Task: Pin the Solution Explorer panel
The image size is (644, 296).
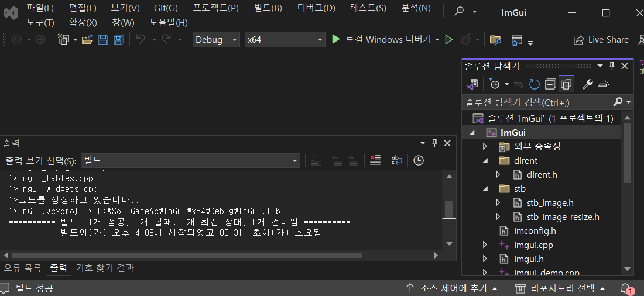Action: (612, 66)
